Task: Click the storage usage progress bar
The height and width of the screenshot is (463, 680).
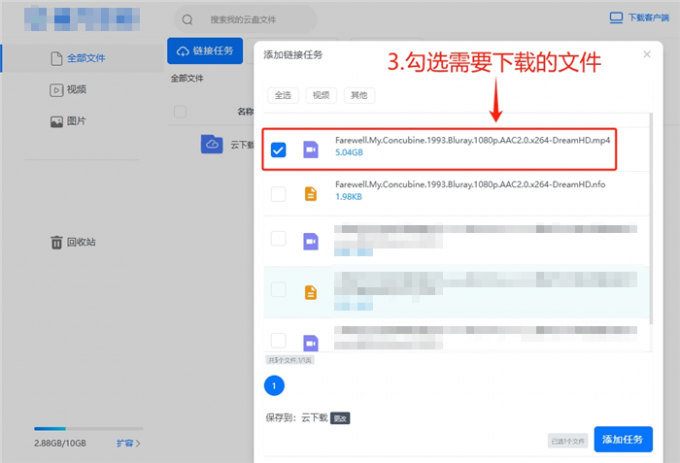Action: click(x=88, y=429)
